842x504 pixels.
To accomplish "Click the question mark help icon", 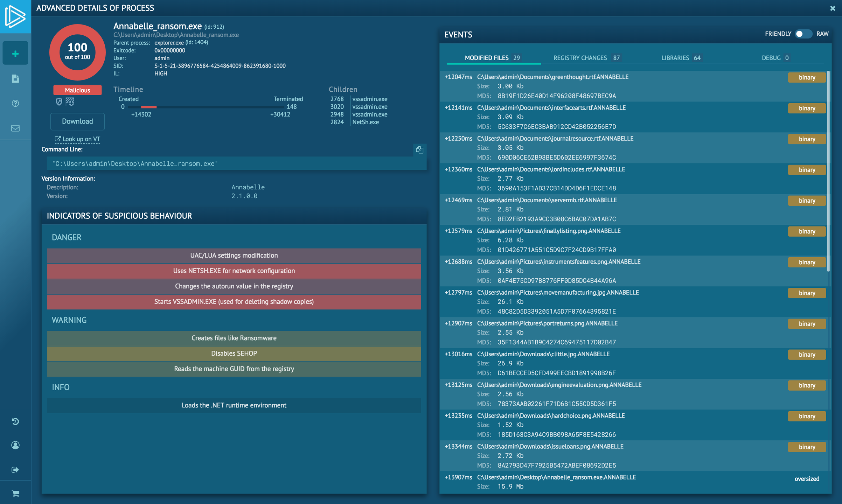I will [15, 103].
